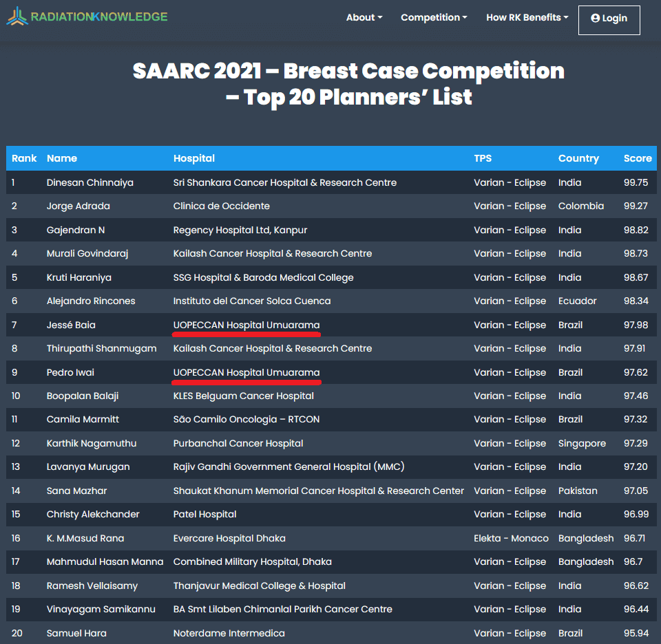
Task: Select the name Murali Govindaraj
Action: (x=87, y=254)
